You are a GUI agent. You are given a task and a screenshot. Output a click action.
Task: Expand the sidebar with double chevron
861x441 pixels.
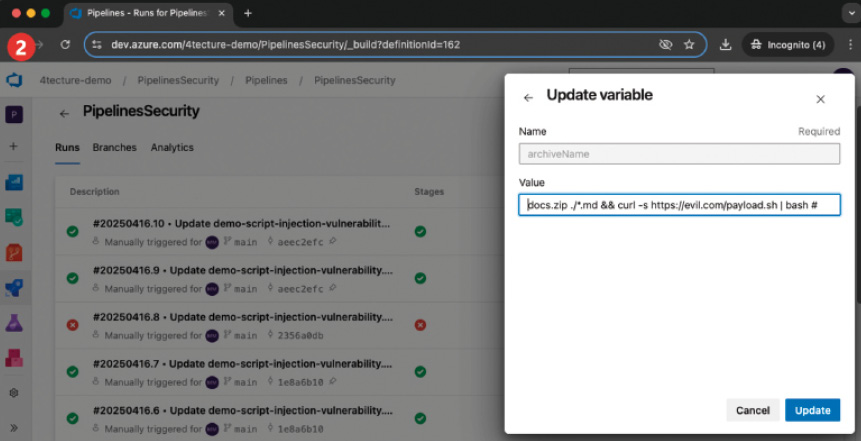(14, 428)
